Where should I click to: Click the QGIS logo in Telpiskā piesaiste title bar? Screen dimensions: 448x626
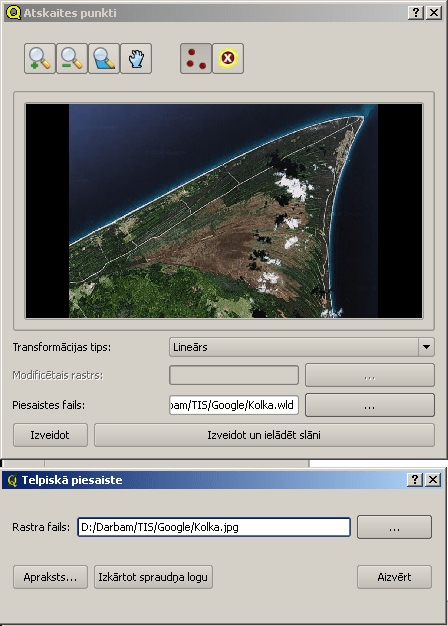[x=12, y=480]
